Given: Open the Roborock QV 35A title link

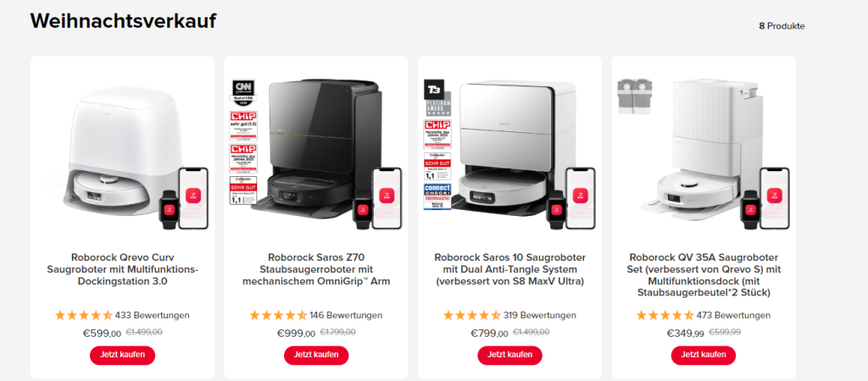Looking at the screenshot, I should point(704,275).
